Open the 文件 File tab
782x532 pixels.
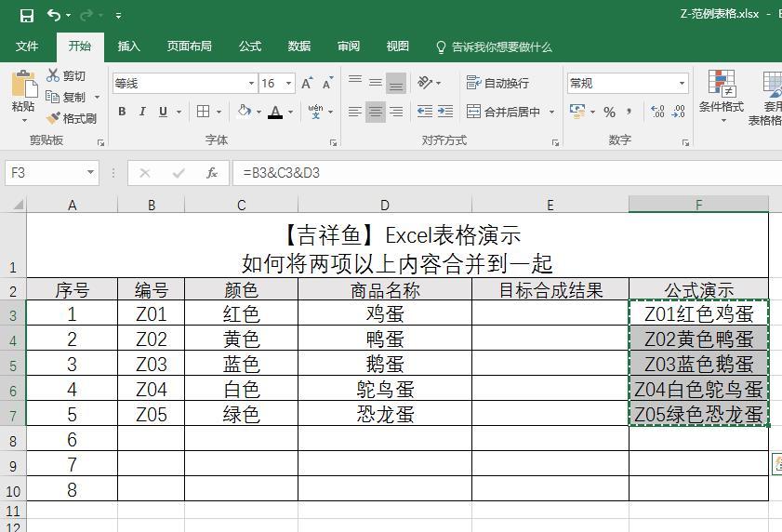coord(27,47)
